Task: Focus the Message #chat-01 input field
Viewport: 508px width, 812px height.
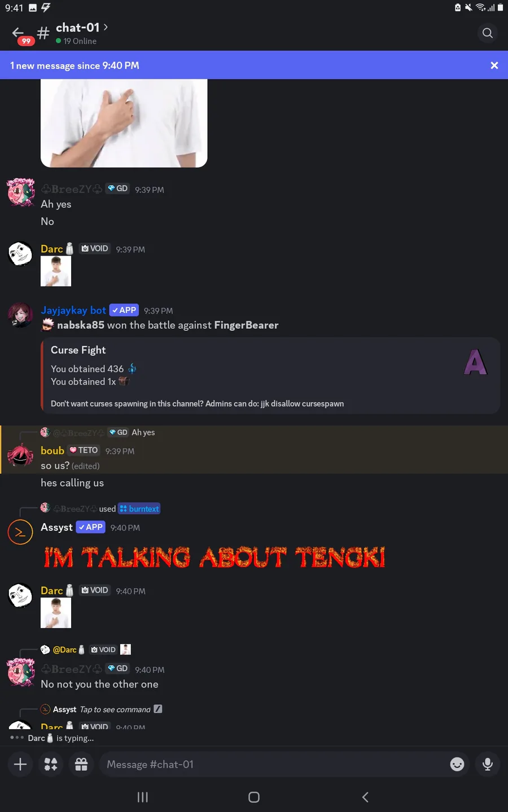Action: point(271,764)
